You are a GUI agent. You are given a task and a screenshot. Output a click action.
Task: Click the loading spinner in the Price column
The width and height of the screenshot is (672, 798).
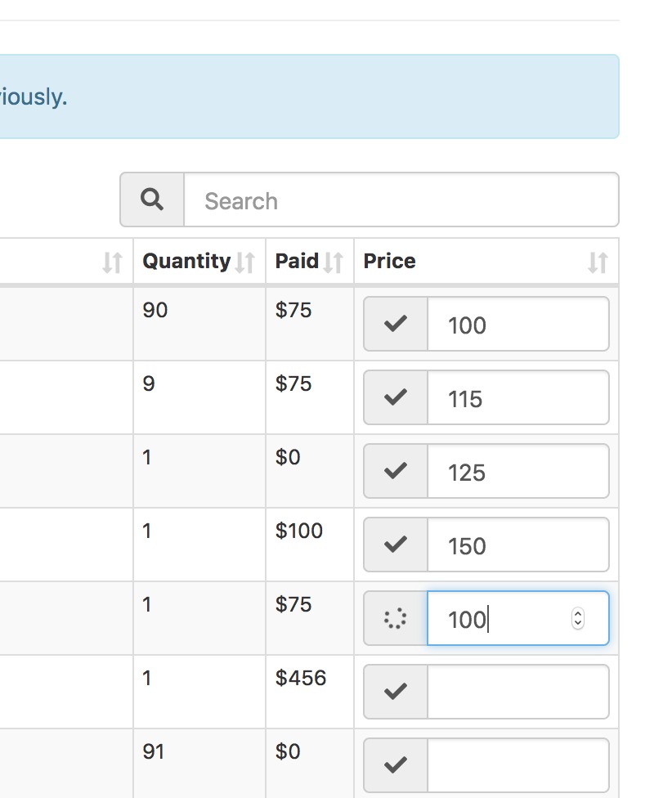click(x=395, y=618)
